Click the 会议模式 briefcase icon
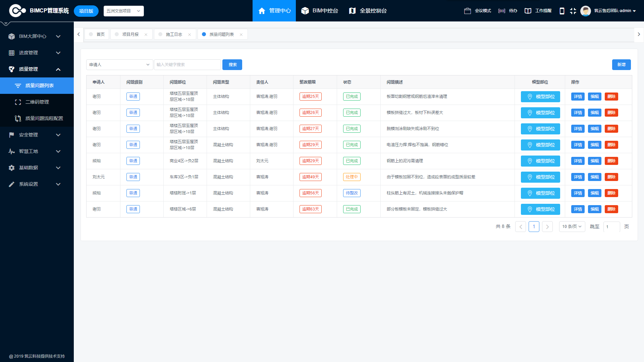Image resolution: width=644 pixels, height=362 pixels. [x=468, y=11]
